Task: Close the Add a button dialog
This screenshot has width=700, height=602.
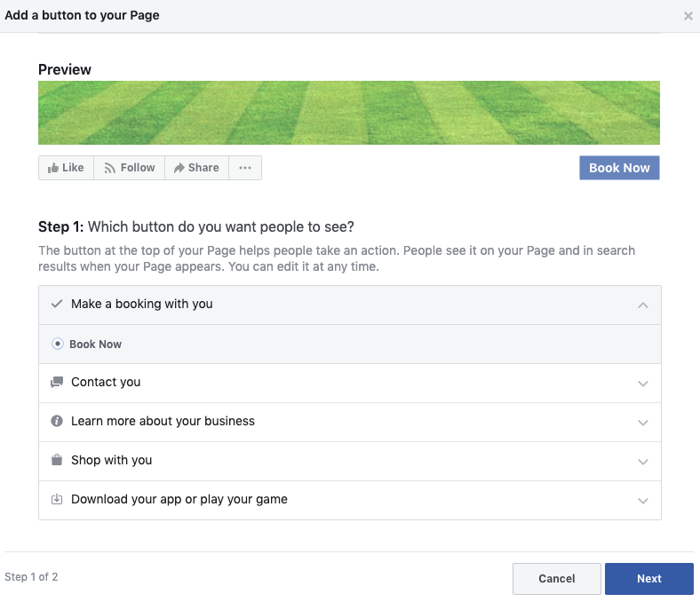Action: [688, 16]
